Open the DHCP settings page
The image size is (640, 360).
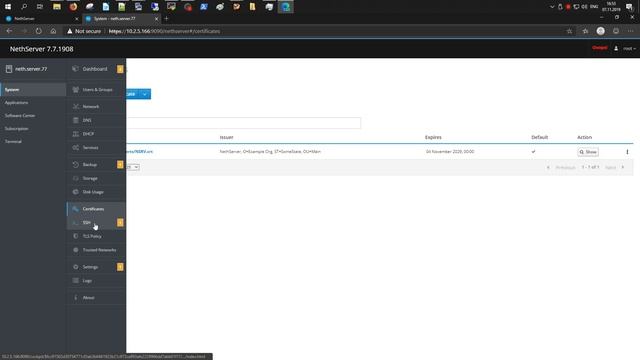coord(88,134)
